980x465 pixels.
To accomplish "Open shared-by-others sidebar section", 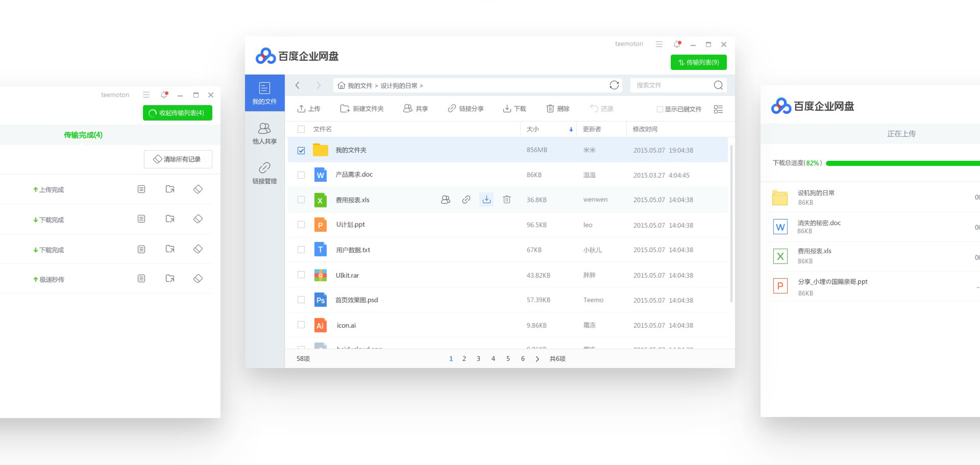I will pyautogui.click(x=265, y=133).
